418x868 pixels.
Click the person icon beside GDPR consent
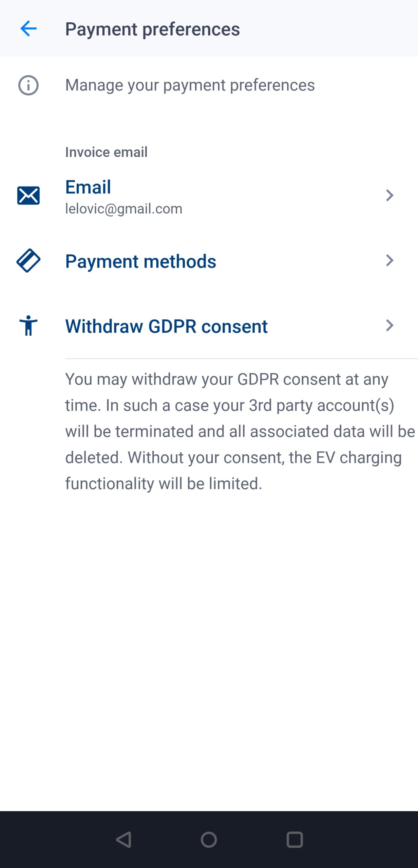click(28, 325)
